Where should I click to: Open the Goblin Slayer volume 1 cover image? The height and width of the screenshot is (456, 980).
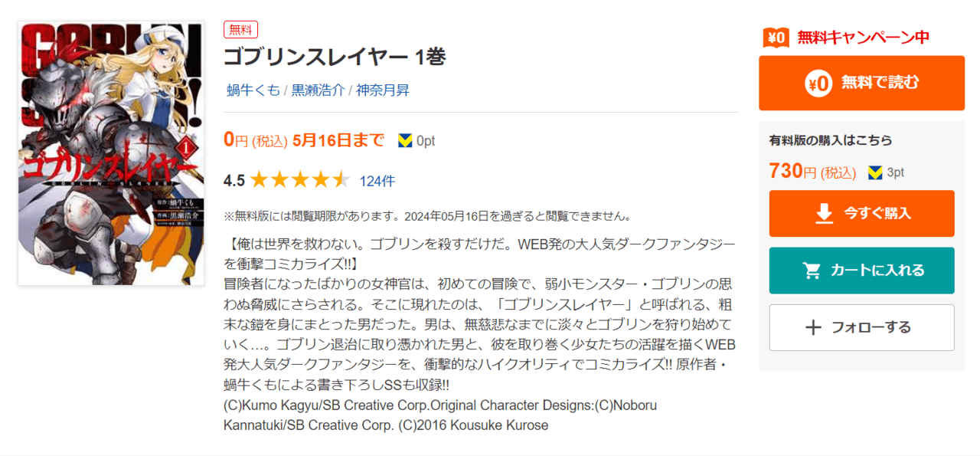click(111, 153)
